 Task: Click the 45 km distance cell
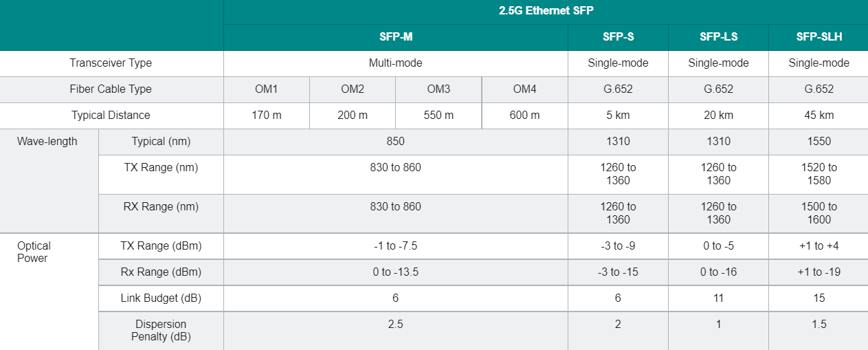point(819,116)
